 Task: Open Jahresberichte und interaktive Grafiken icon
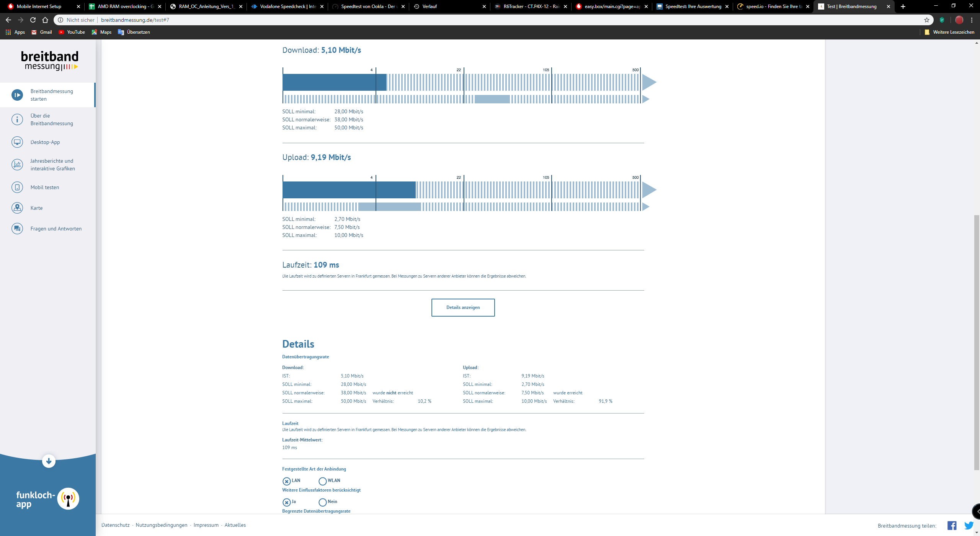click(17, 165)
